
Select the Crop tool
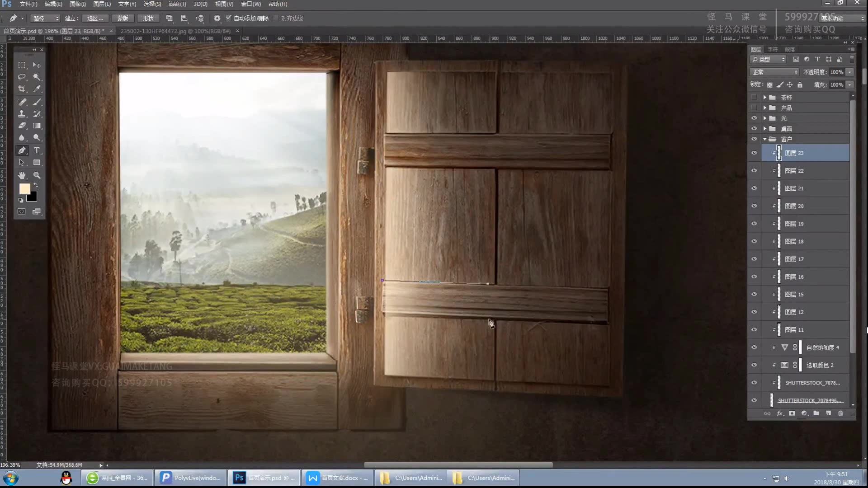pos(22,89)
